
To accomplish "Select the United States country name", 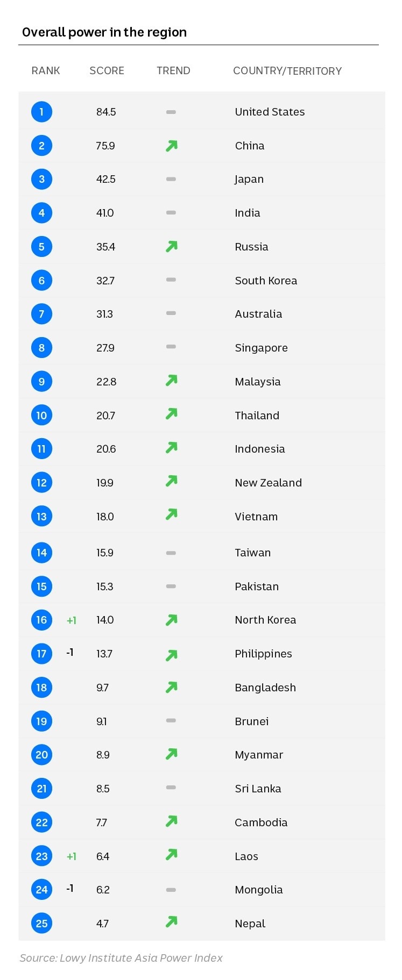I will click(270, 112).
